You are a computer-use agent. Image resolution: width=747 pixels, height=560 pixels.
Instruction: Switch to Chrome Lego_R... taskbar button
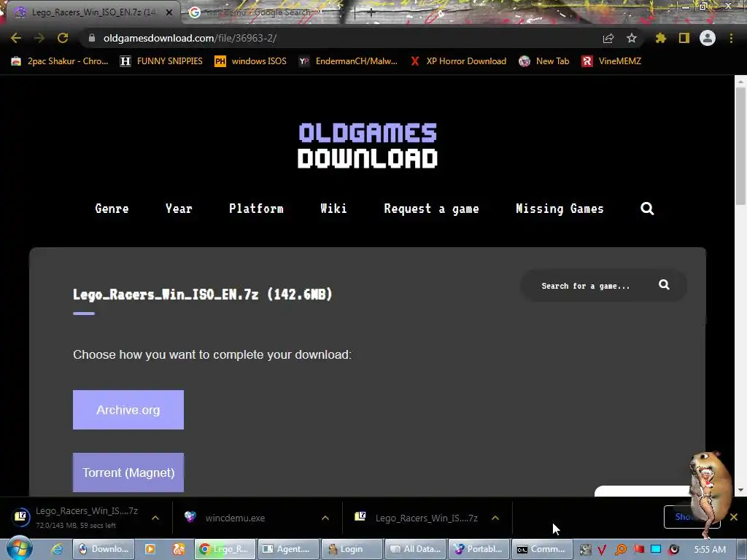coord(225,549)
